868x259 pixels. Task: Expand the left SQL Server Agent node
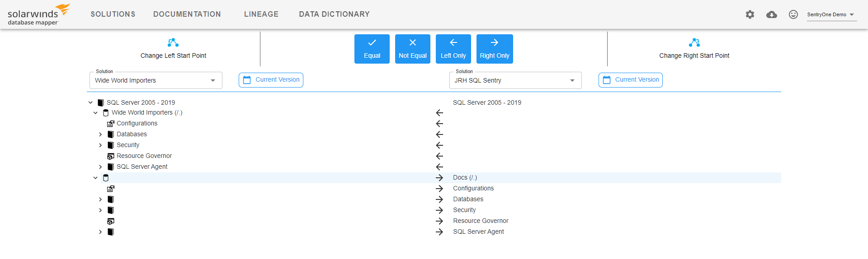100,167
